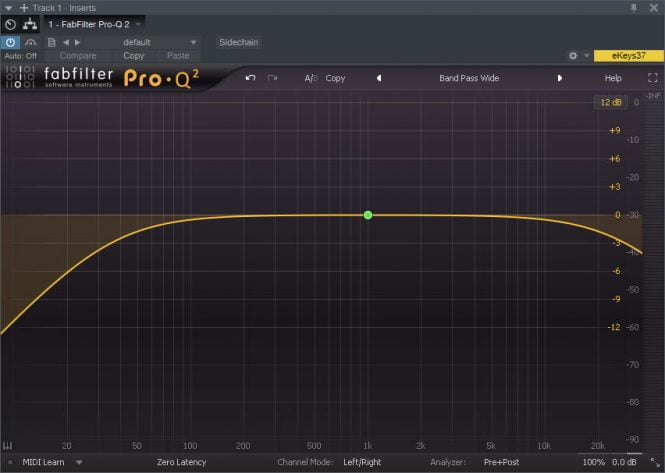
Task: Open the settings gear icon
Action: tap(573, 56)
